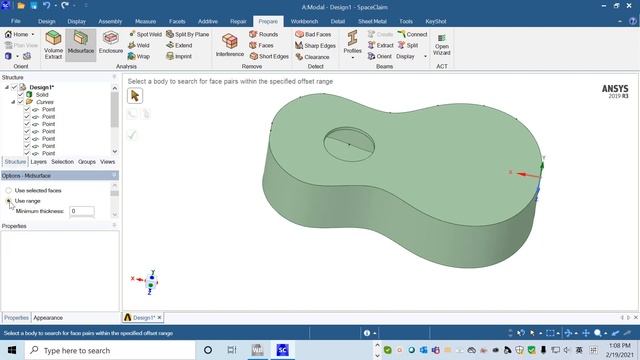Run the Interference tool
Viewport: 640px width, 360px height.
230,45
